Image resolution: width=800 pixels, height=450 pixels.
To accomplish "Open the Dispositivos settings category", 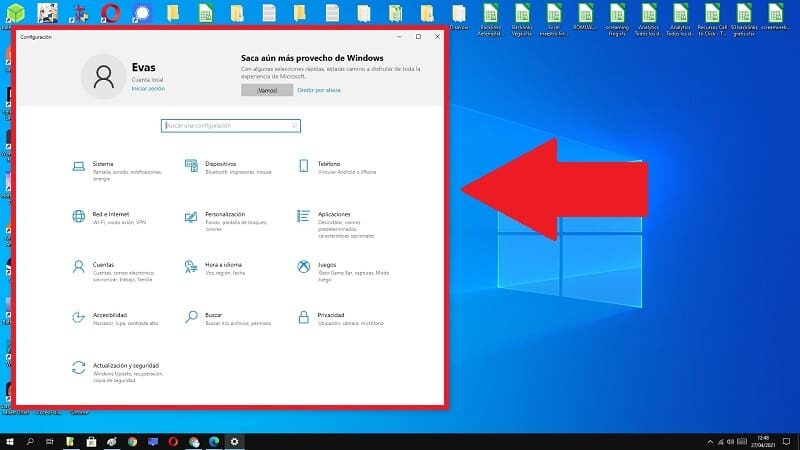I will (x=229, y=167).
